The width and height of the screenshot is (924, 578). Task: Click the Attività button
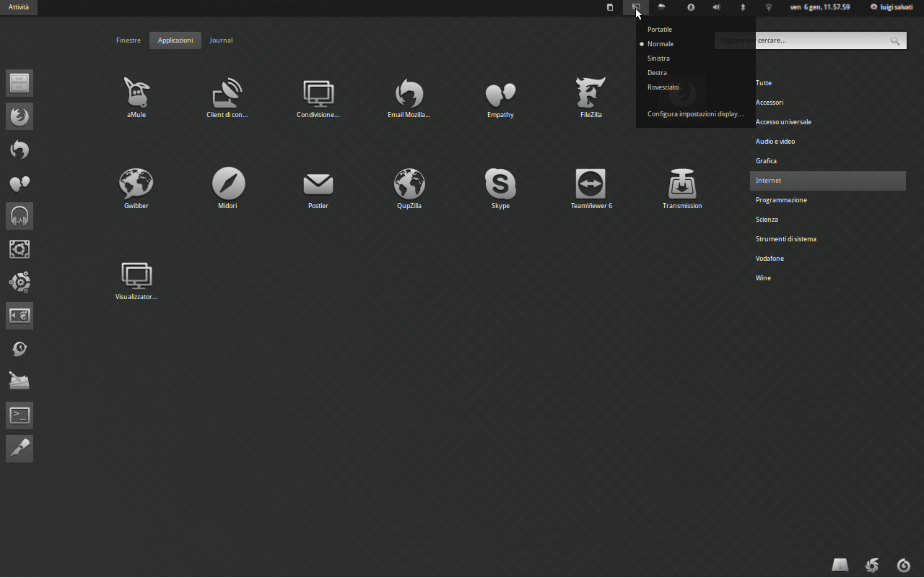click(19, 7)
